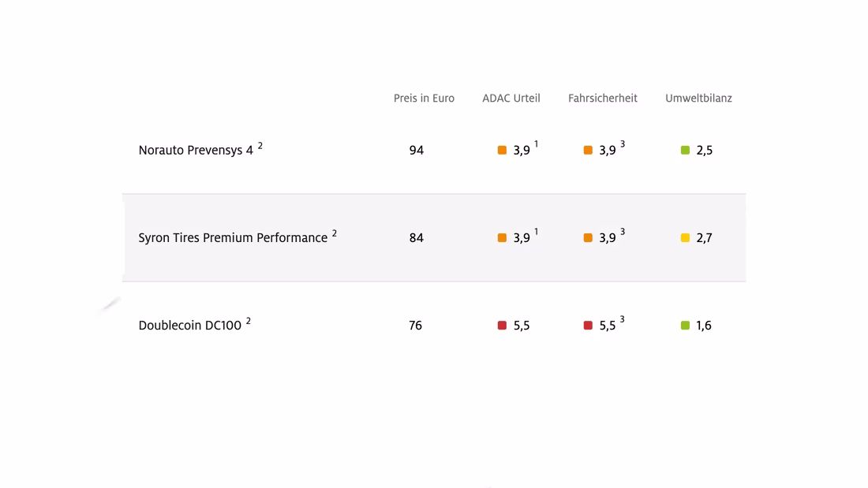Image resolution: width=868 pixels, height=488 pixels.
Task: Click the orange Fahrsicherheit square for Syron Tires
Action: click(x=588, y=238)
